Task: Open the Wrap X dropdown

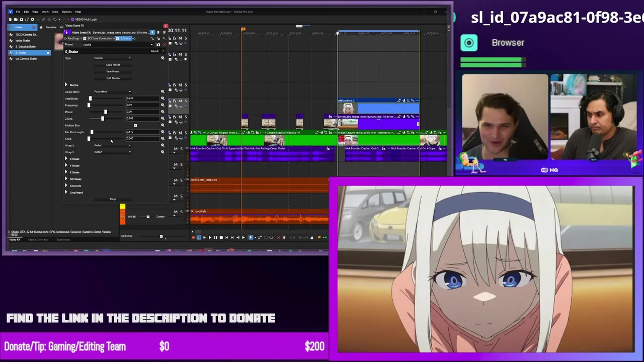Action: coord(113,145)
